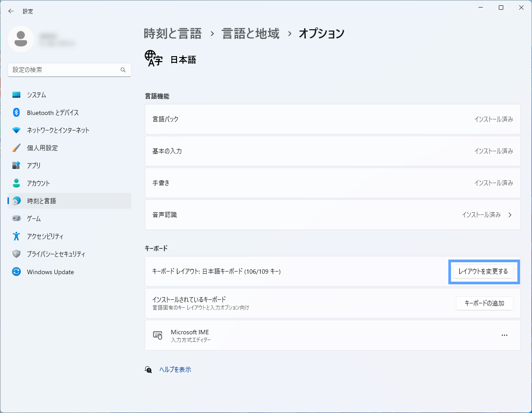Open the Microsoft IME three-dot menu
The width and height of the screenshot is (532, 413).
[x=505, y=335]
